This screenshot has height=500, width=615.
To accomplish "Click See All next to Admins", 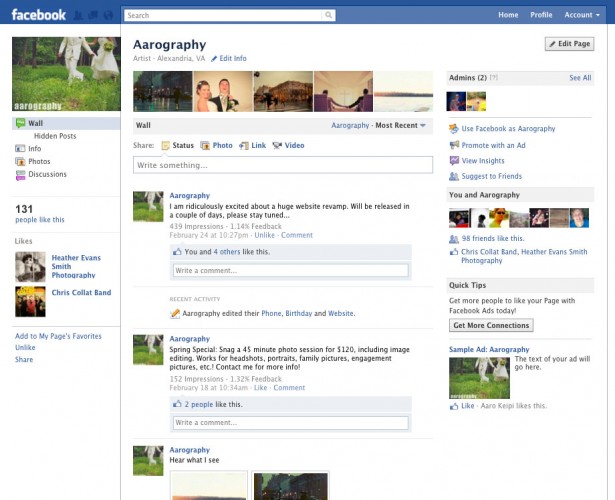I will [580, 78].
